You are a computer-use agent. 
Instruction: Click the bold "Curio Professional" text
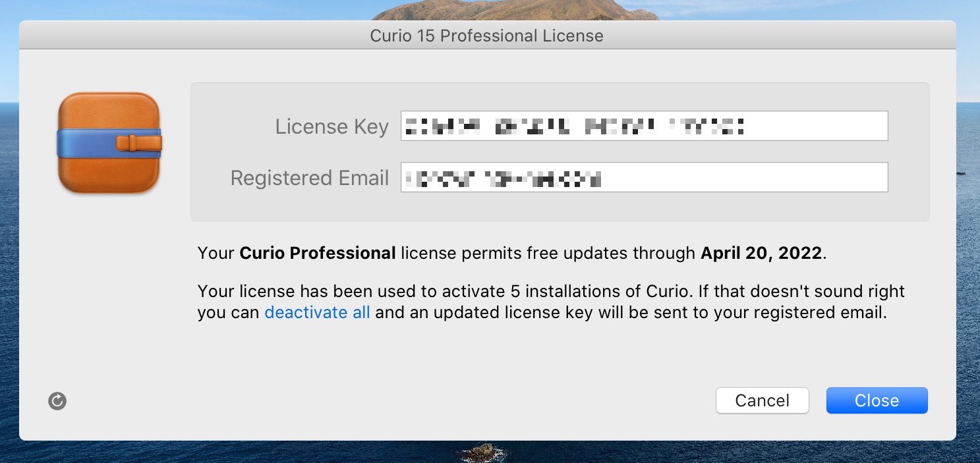tap(317, 254)
